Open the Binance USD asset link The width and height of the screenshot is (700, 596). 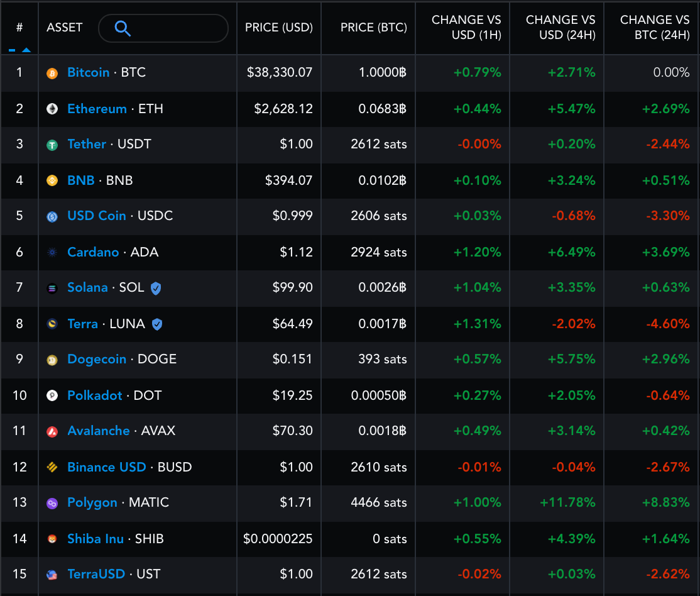point(107,467)
